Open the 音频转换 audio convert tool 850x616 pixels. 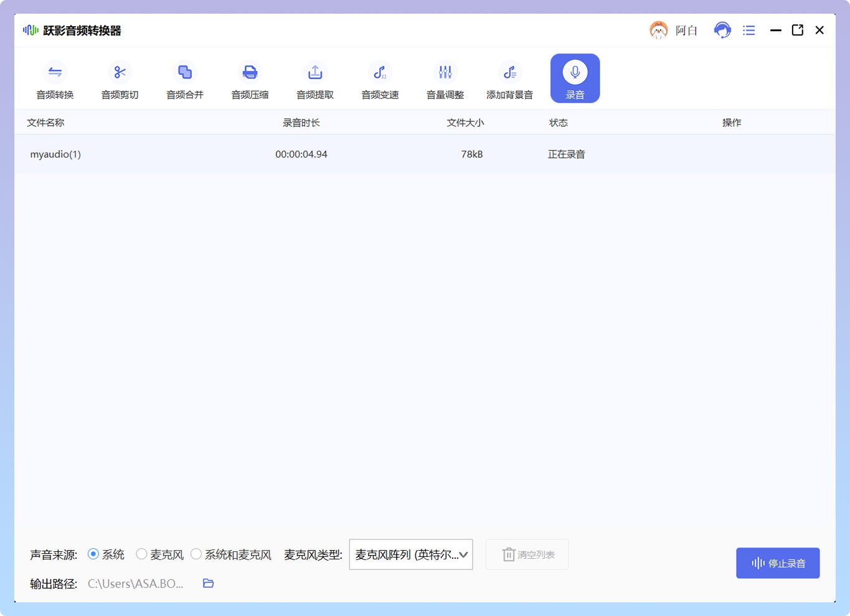pos(55,80)
